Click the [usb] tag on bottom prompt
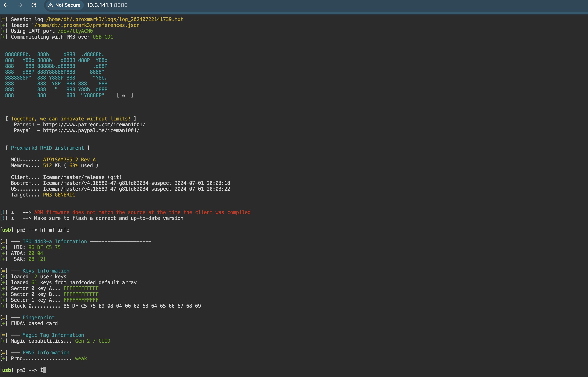This screenshot has width=588, height=377. (x=7, y=370)
